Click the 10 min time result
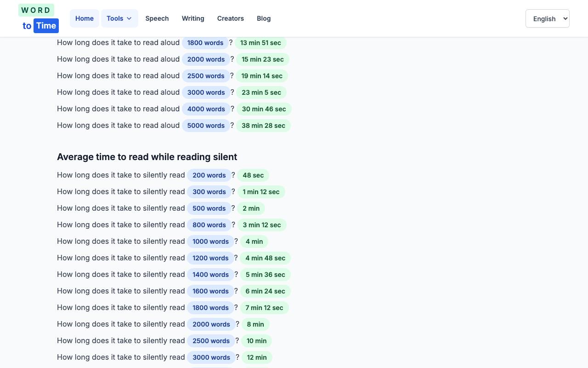 pyautogui.click(x=256, y=341)
